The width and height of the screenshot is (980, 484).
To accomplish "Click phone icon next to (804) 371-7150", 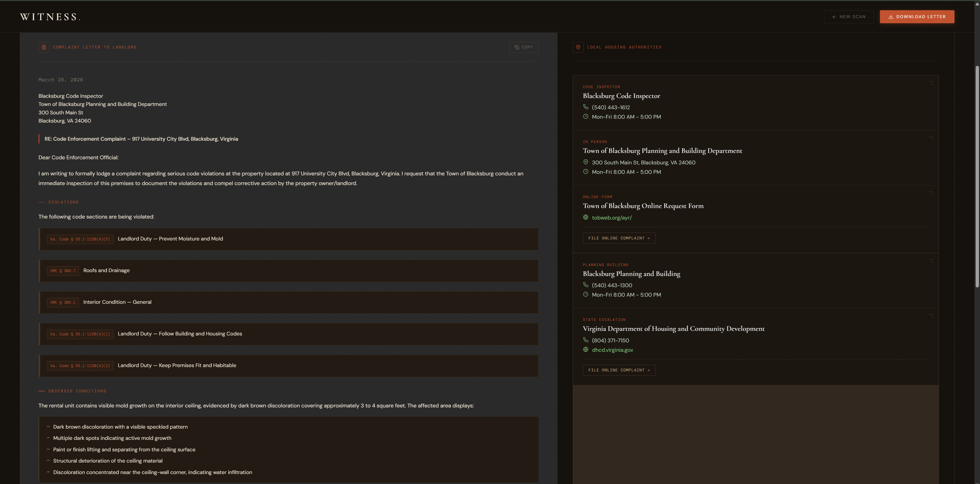I will pyautogui.click(x=586, y=340).
